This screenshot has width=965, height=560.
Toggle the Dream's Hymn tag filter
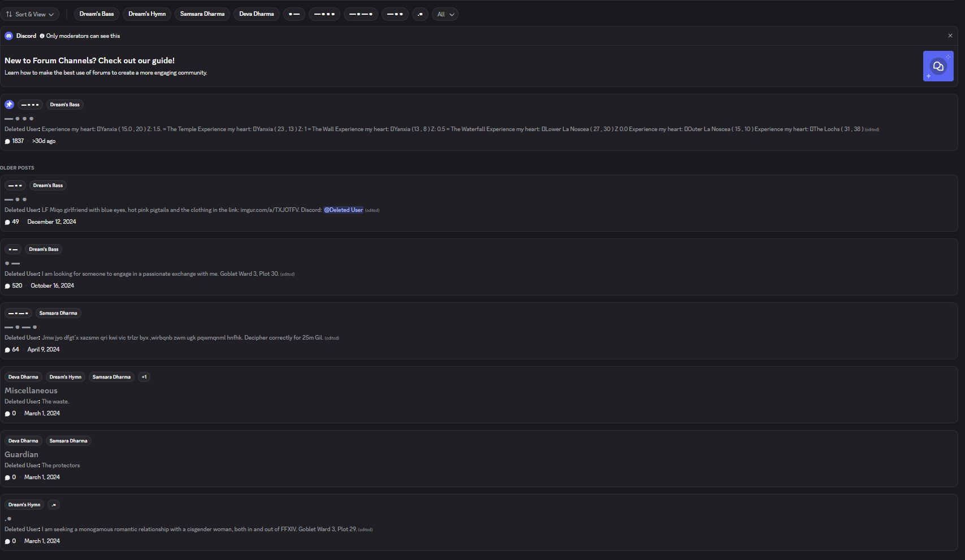[147, 14]
